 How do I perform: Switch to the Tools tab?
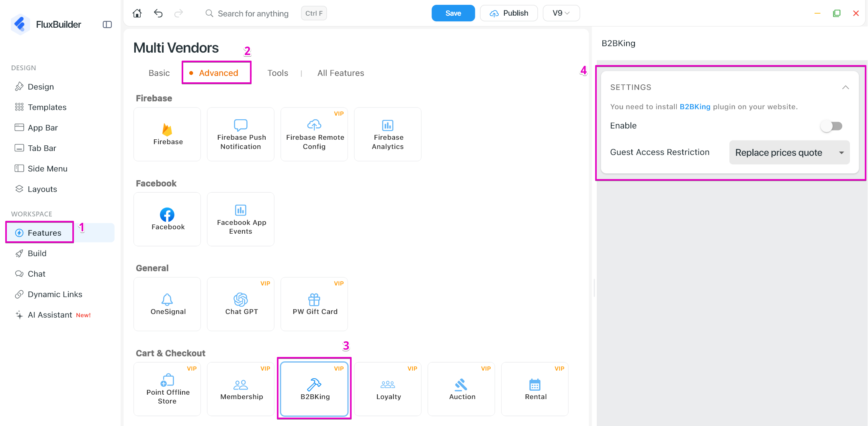pyautogui.click(x=278, y=73)
